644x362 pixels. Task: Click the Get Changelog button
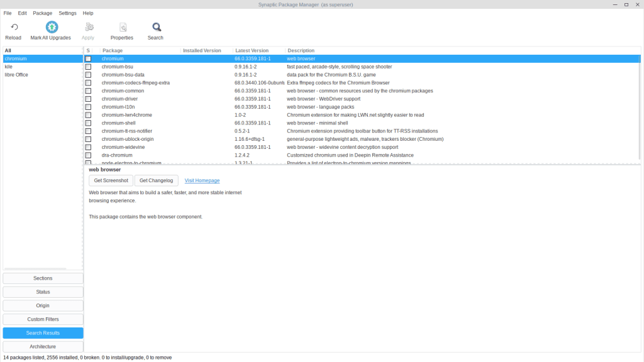[156, 180]
